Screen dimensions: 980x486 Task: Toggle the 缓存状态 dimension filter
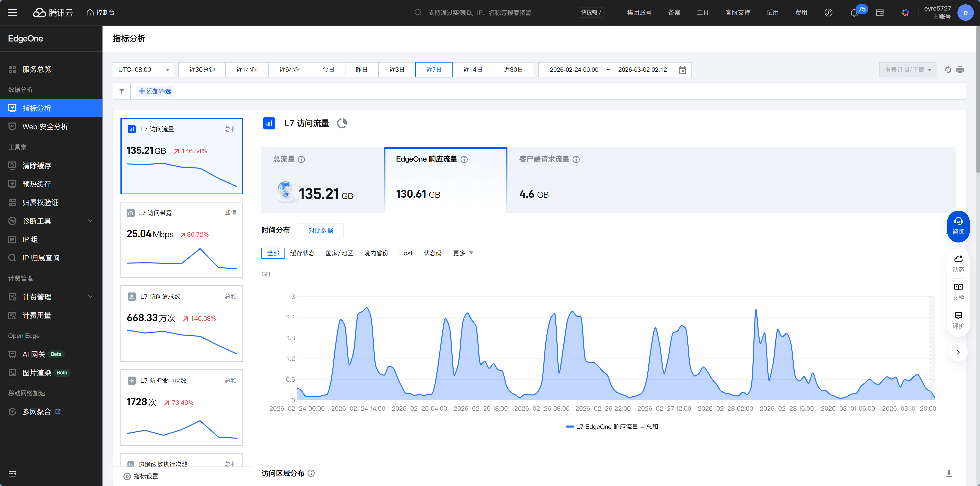coord(302,253)
